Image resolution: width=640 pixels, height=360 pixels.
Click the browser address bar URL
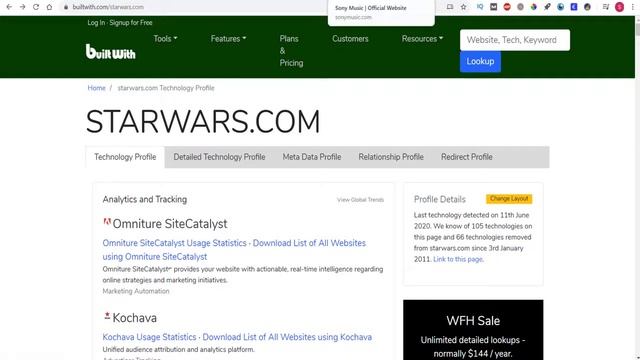click(x=108, y=7)
